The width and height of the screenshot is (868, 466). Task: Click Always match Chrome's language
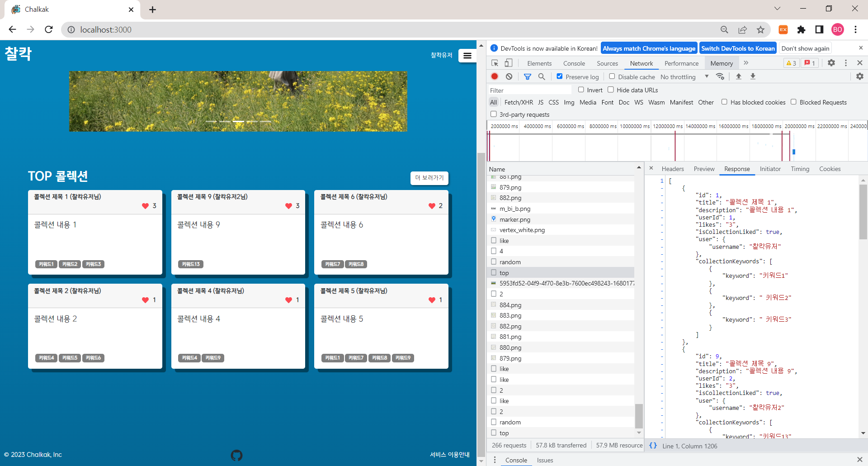coord(649,48)
